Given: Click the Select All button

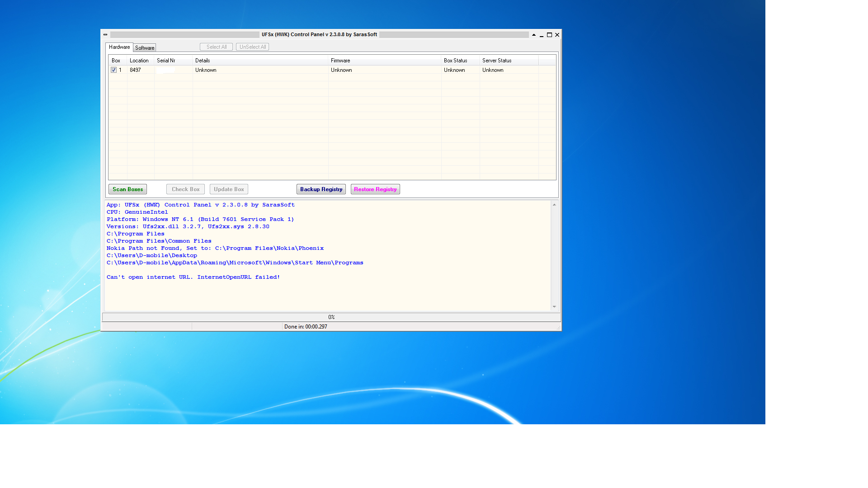Looking at the screenshot, I should click(217, 47).
